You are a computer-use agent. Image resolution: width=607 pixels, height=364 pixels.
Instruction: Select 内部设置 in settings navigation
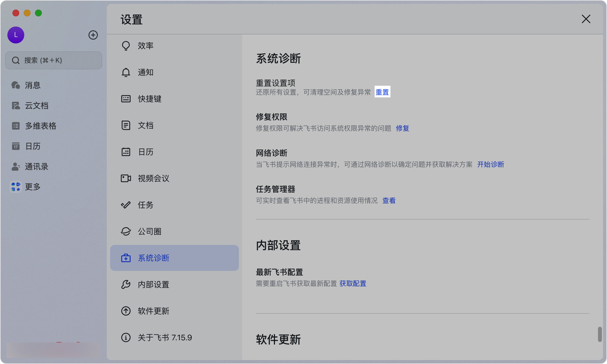(153, 284)
